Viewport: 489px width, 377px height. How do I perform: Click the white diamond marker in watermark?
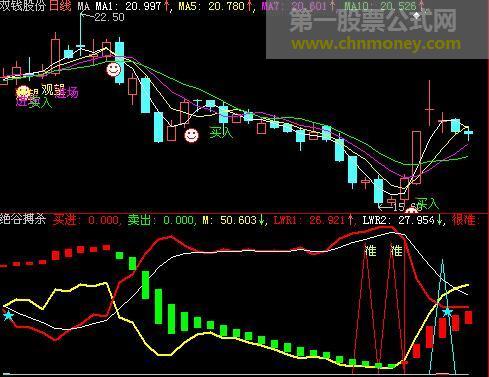(417, 15)
